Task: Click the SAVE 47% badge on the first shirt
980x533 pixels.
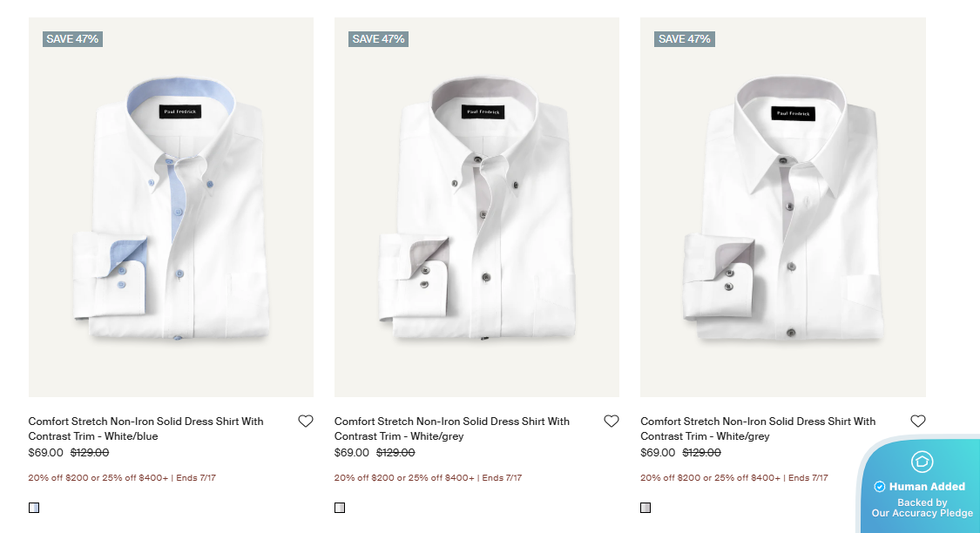Action: [72, 38]
